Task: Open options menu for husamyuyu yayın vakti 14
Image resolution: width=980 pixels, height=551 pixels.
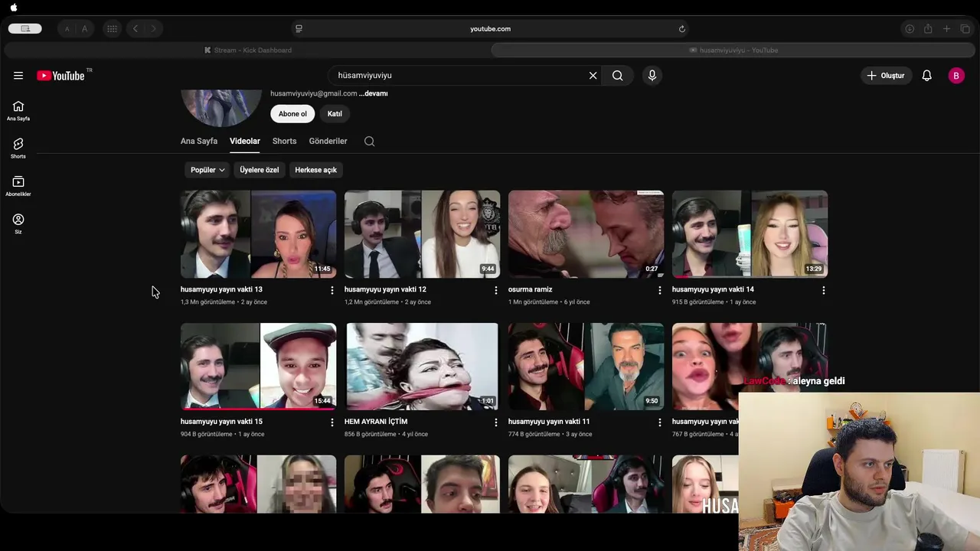Action: (823, 290)
